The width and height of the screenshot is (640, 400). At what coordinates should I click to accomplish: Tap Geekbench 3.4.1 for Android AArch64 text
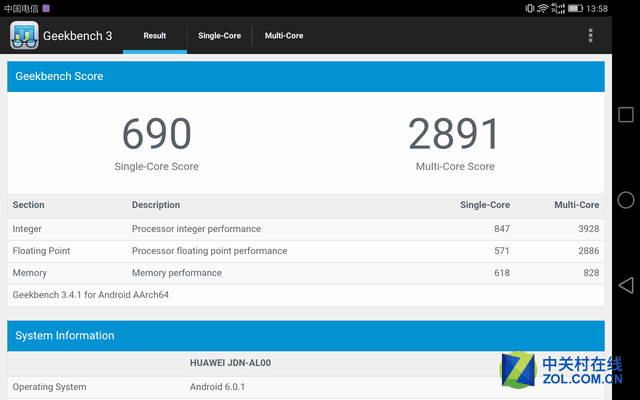pos(91,295)
